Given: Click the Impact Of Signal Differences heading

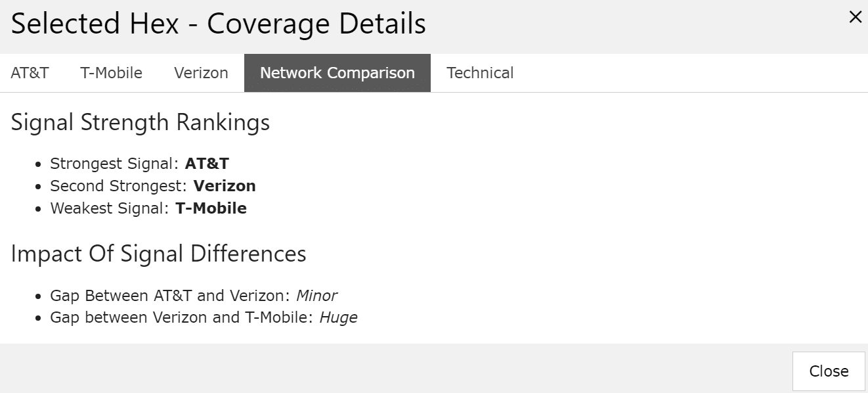Looking at the screenshot, I should 158,254.
